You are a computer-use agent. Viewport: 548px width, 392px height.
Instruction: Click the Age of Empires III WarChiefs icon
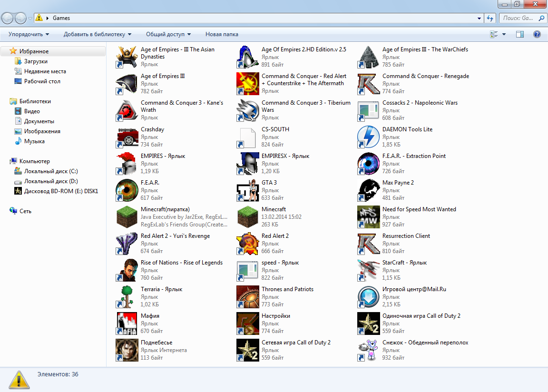click(x=369, y=57)
